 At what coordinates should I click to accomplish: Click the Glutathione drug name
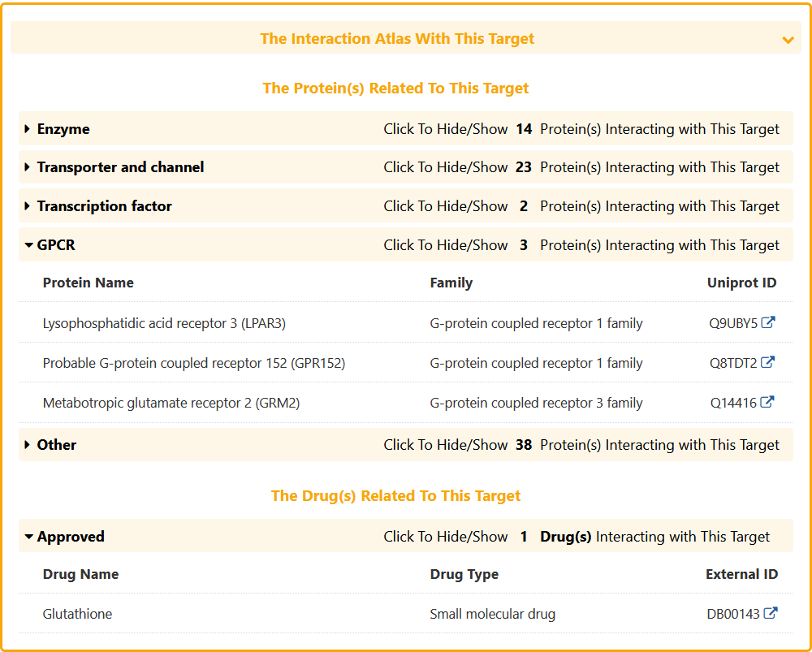[77, 614]
